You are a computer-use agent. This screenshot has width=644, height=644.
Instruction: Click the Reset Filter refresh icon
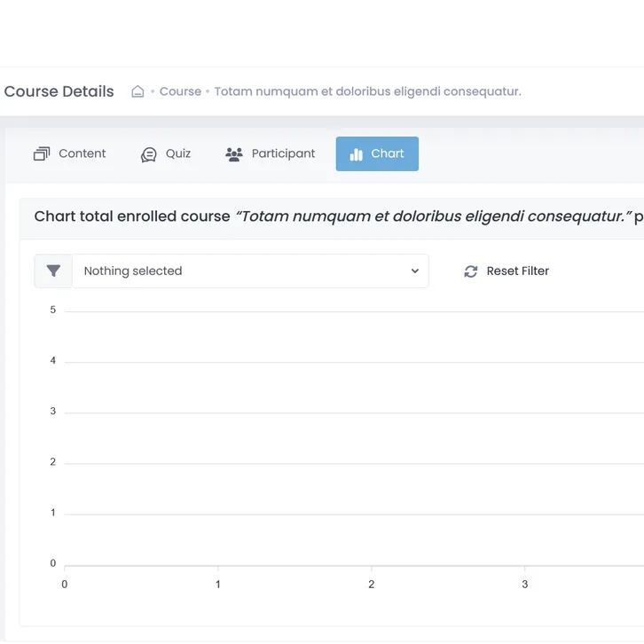pos(471,271)
